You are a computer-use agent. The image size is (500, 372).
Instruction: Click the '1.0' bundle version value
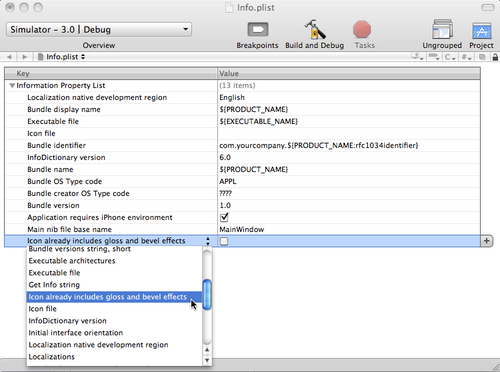tap(349, 206)
